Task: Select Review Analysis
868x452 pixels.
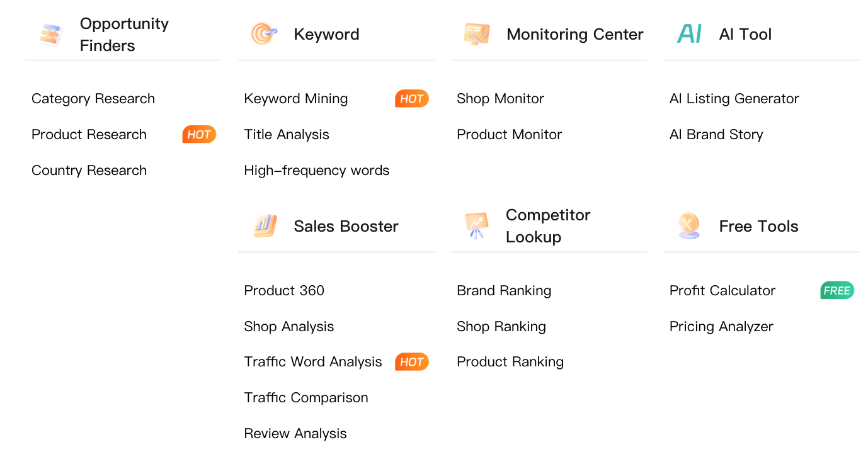Action: (295, 434)
